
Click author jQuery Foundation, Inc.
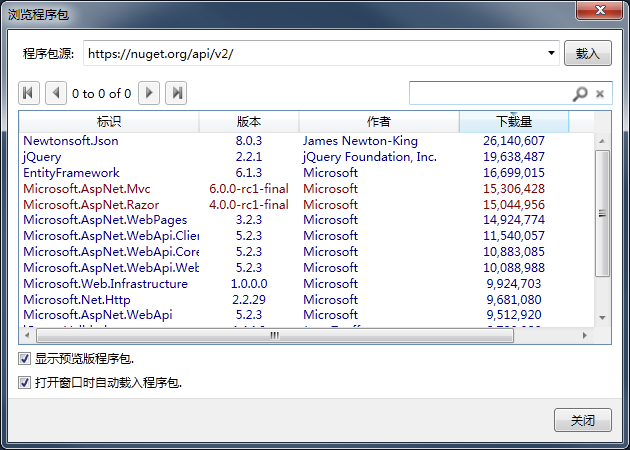point(370,157)
